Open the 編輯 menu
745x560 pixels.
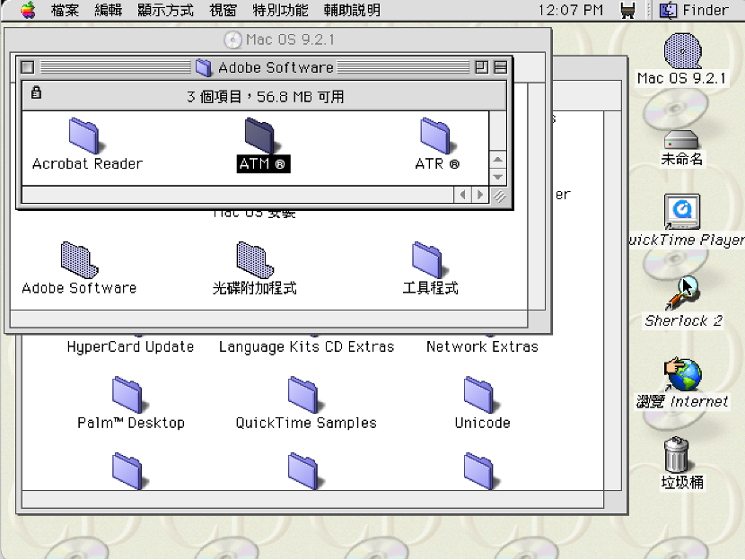pyautogui.click(x=108, y=10)
